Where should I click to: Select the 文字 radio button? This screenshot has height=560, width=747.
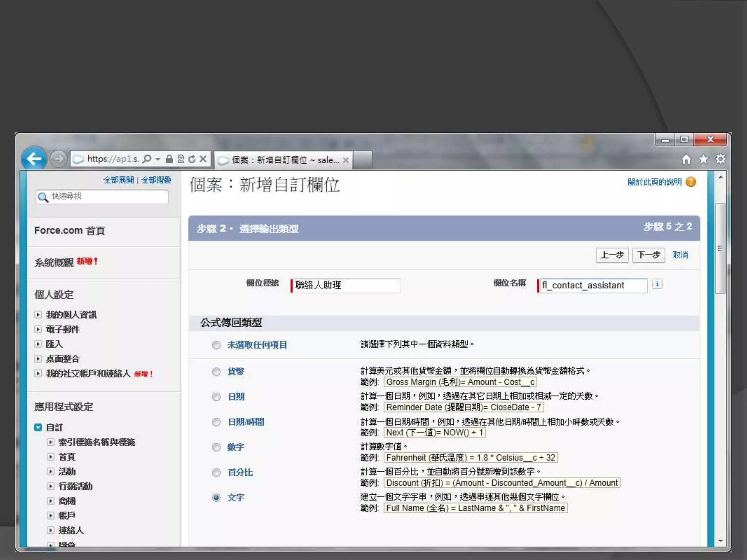click(x=216, y=498)
